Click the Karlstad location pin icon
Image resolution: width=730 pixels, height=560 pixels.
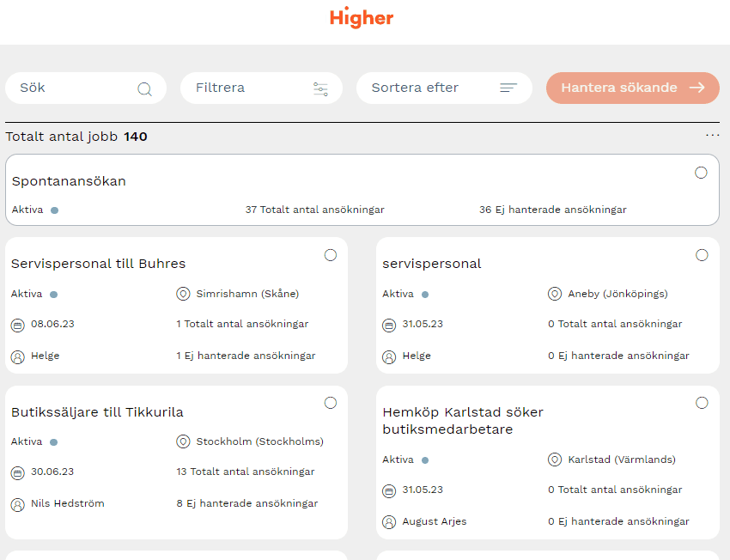pyautogui.click(x=555, y=460)
